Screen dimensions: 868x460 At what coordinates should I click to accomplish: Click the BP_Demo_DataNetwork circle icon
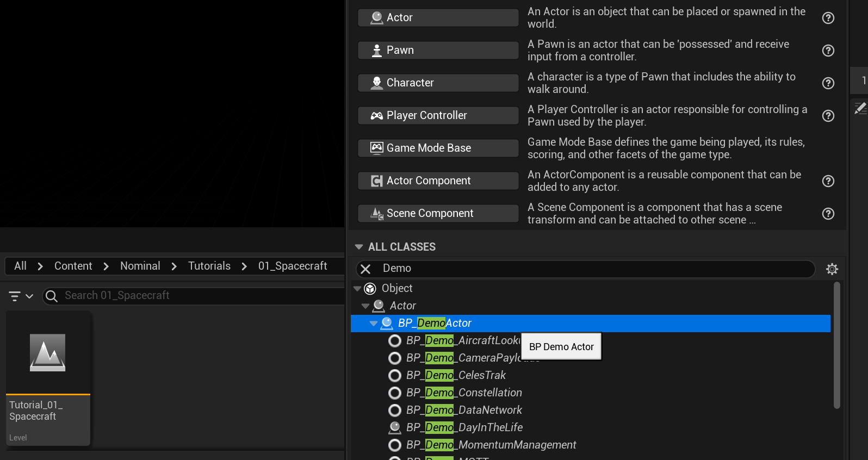tap(395, 411)
